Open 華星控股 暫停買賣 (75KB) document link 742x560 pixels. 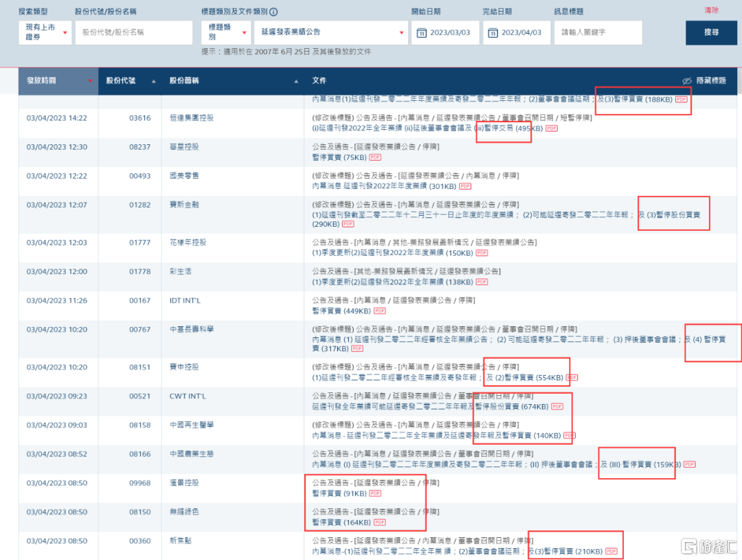(339, 157)
